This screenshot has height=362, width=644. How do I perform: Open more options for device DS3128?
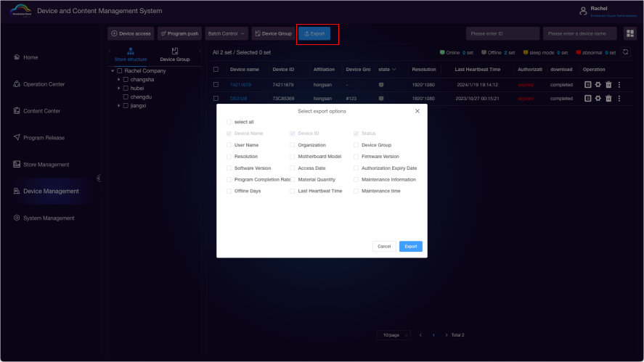pos(619,98)
